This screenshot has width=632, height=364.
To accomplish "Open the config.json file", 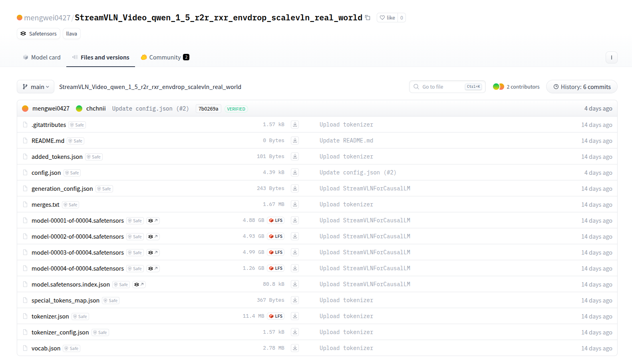I will [x=46, y=172].
